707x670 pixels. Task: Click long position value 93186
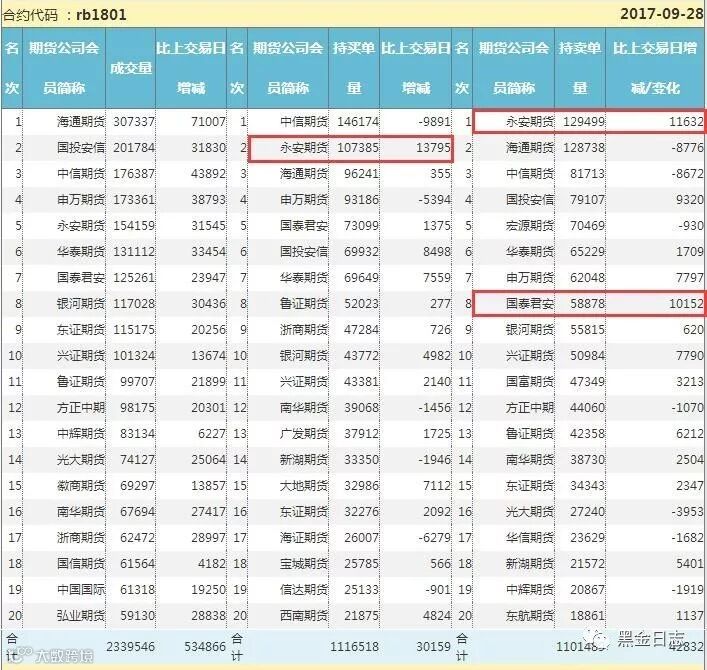(362, 199)
